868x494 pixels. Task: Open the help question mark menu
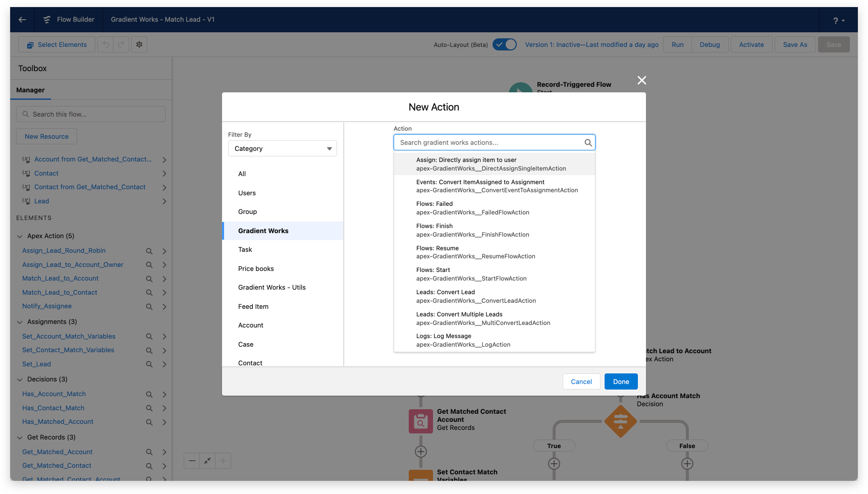point(838,21)
